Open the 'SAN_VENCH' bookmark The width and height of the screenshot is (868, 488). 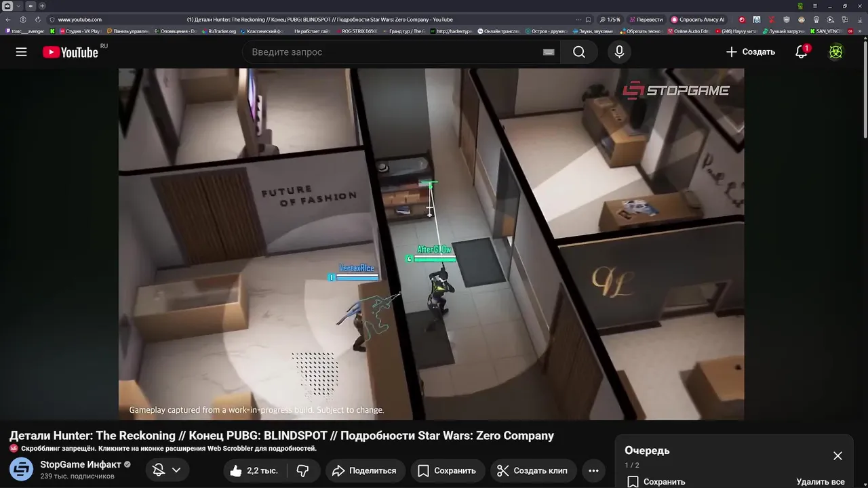click(x=825, y=31)
